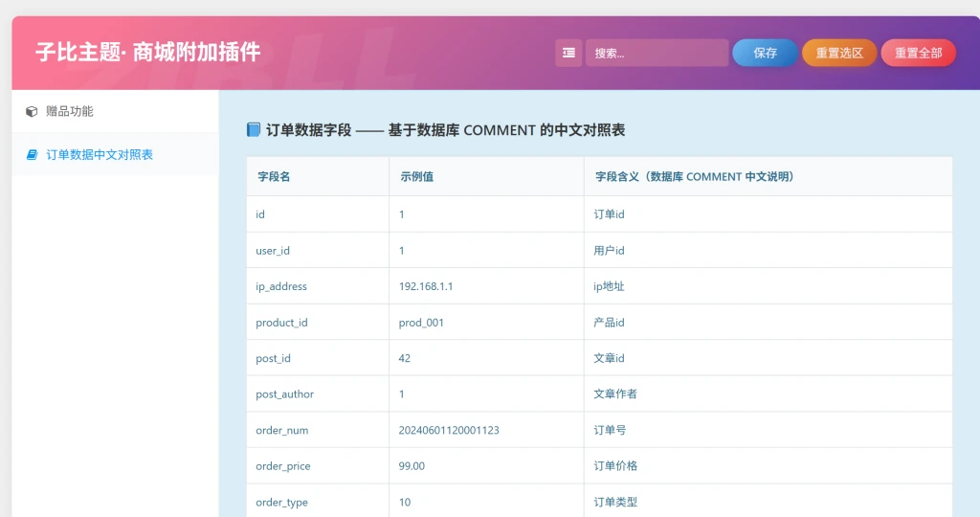Click the expand-all list icon beside search
Screen dimensions: 980x517
[x=568, y=53]
